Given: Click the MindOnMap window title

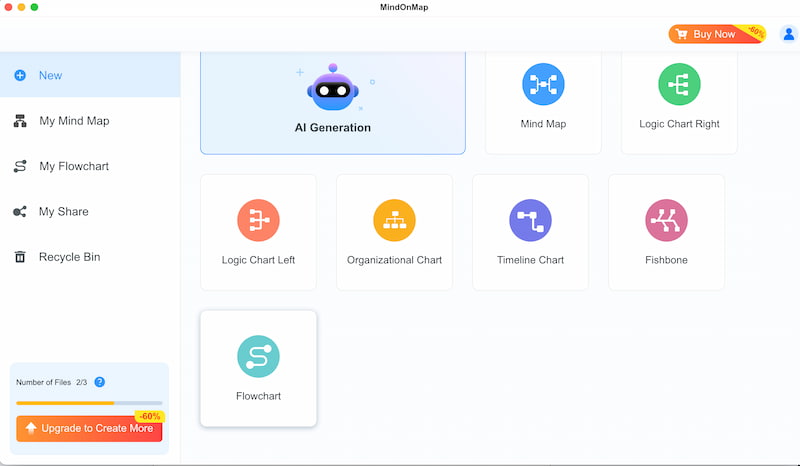Looking at the screenshot, I should [x=404, y=7].
